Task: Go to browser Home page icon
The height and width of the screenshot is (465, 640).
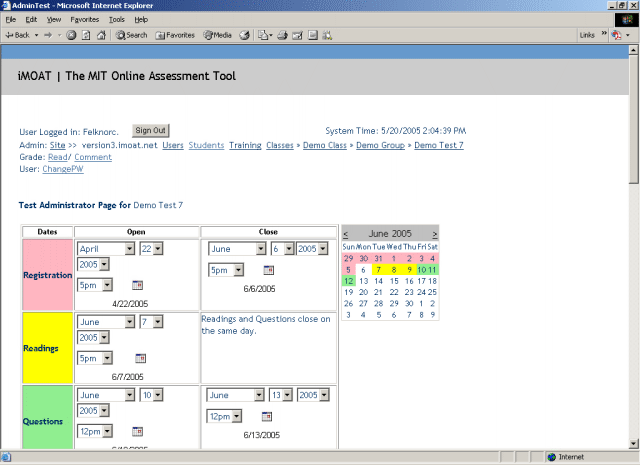Action: (102, 35)
